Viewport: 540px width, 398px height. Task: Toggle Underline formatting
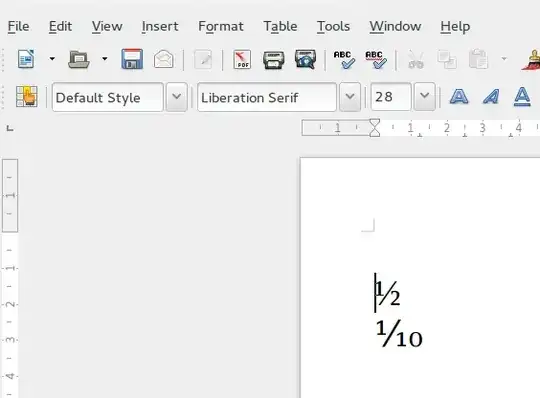(522, 96)
